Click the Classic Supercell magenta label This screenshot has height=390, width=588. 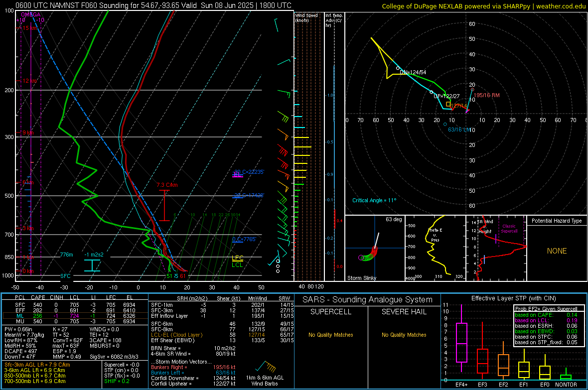point(509,229)
